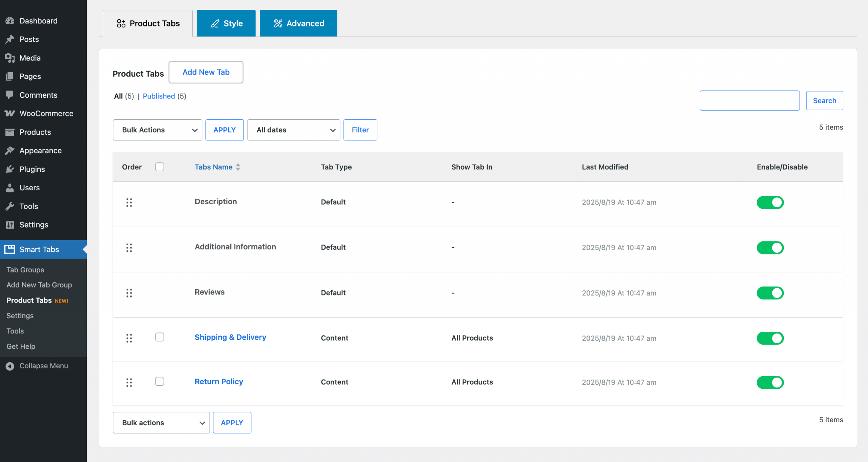Image resolution: width=868 pixels, height=462 pixels.
Task: Click the Posts pushpin icon
Action: pyautogui.click(x=10, y=39)
